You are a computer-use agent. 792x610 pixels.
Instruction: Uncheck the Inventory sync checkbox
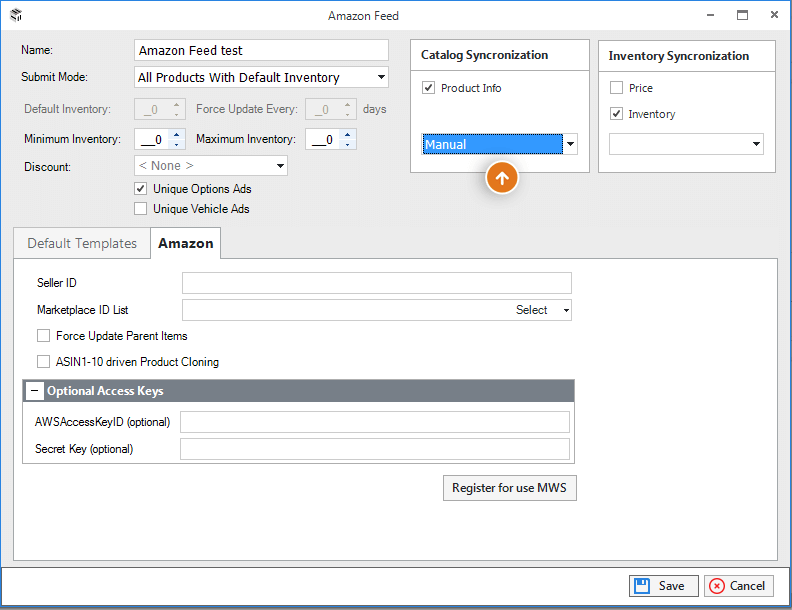pyautogui.click(x=616, y=114)
